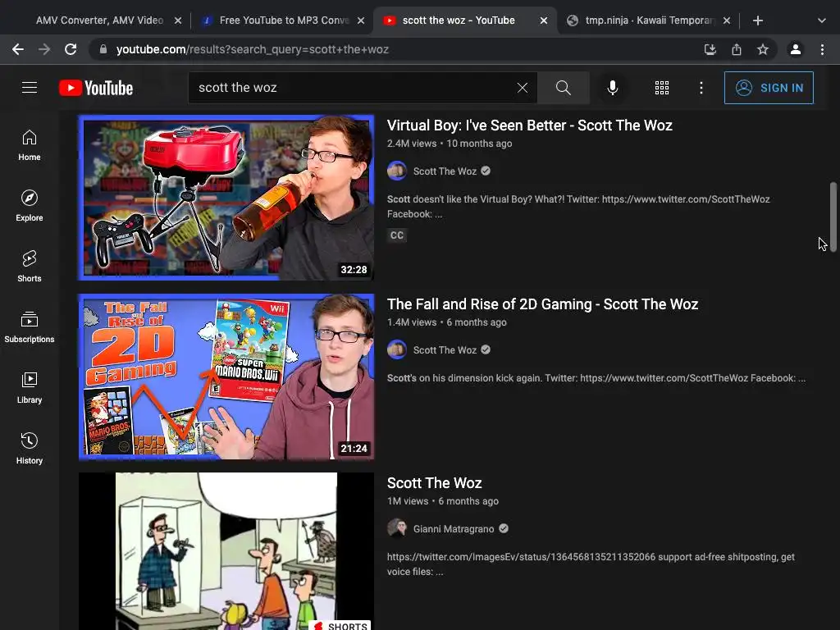
Task: Expand the tab search dropdown arrow
Action: [822, 21]
